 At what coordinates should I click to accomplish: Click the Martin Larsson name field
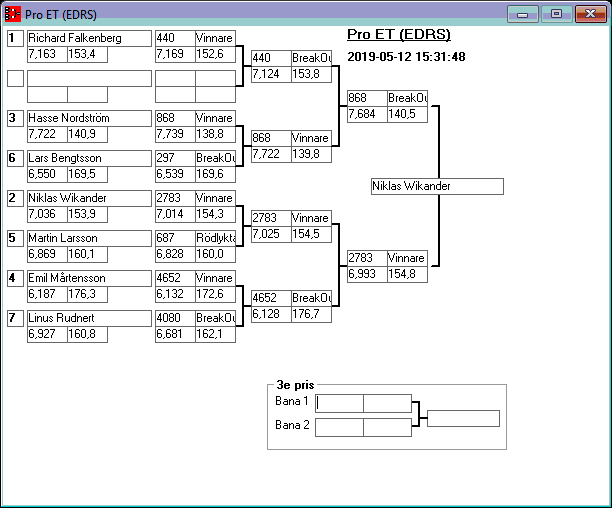(88, 238)
